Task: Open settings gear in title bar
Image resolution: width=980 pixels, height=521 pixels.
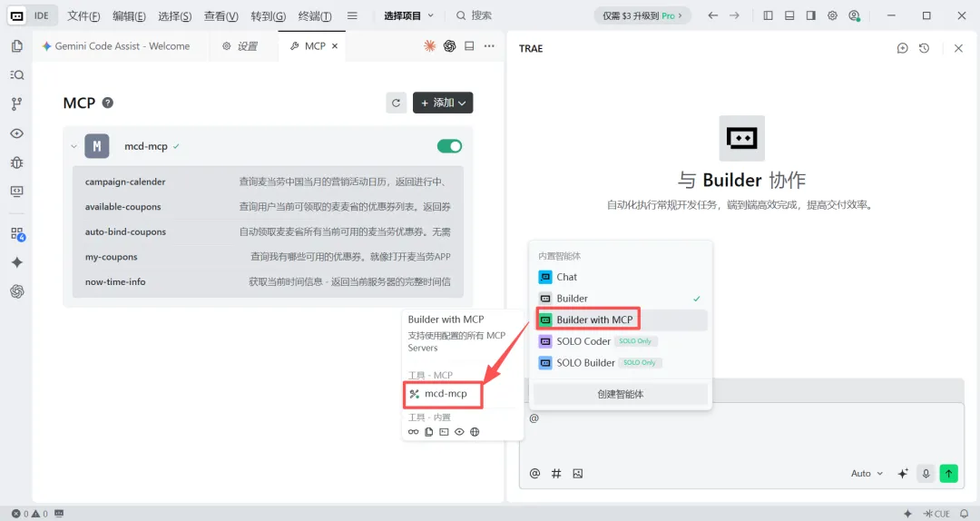Action: tap(832, 15)
